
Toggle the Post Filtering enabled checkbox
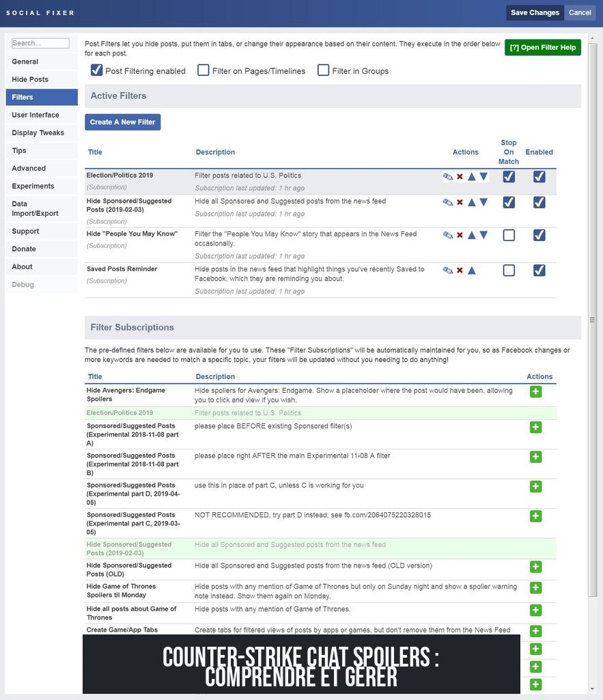pyautogui.click(x=97, y=70)
